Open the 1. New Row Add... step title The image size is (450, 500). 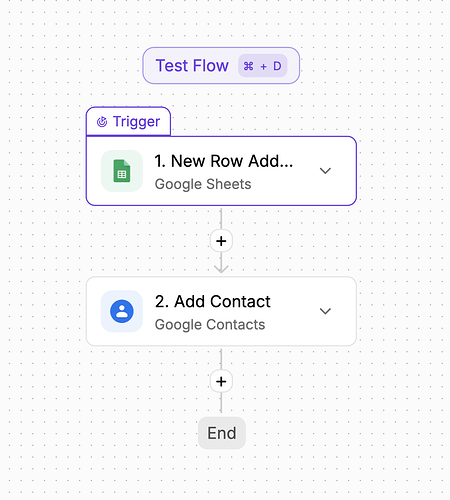point(224,161)
